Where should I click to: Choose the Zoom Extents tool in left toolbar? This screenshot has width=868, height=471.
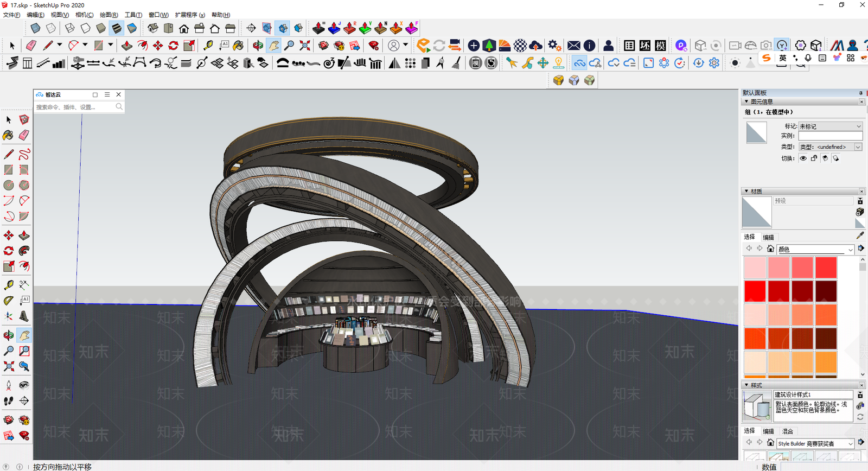[8, 366]
